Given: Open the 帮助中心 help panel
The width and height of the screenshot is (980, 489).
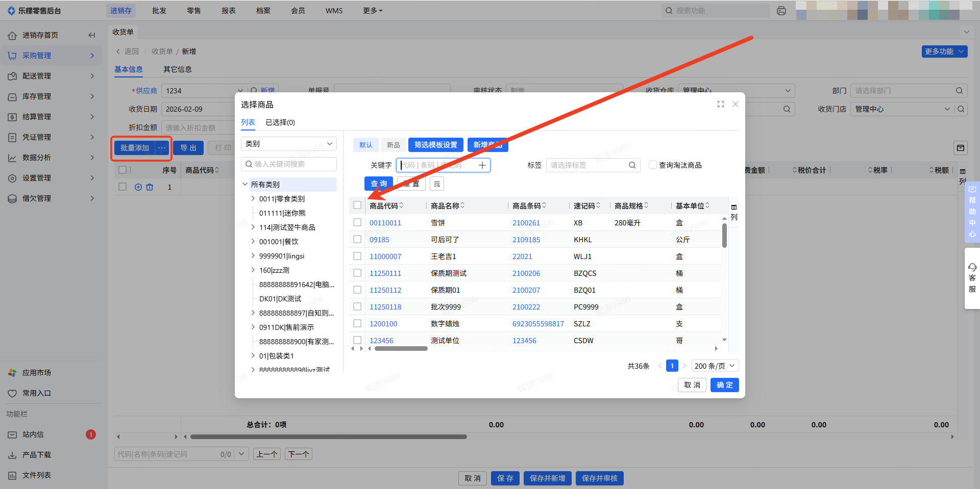Looking at the screenshot, I should (972, 212).
